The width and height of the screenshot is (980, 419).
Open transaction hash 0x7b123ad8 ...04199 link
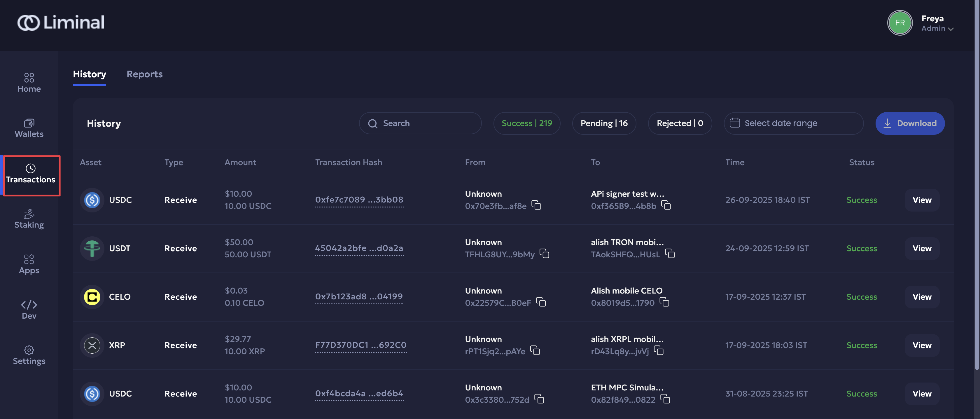(359, 296)
